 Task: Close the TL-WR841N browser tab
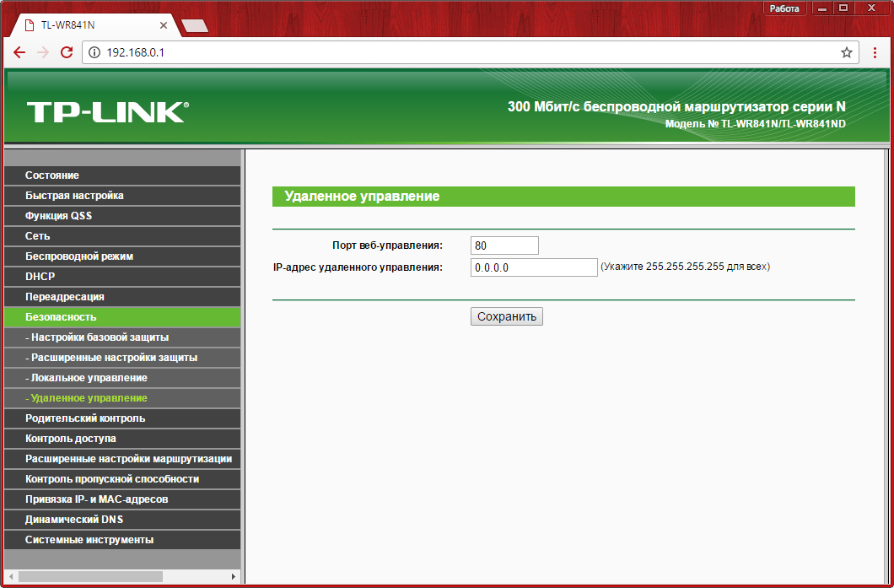(x=164, y=25)
